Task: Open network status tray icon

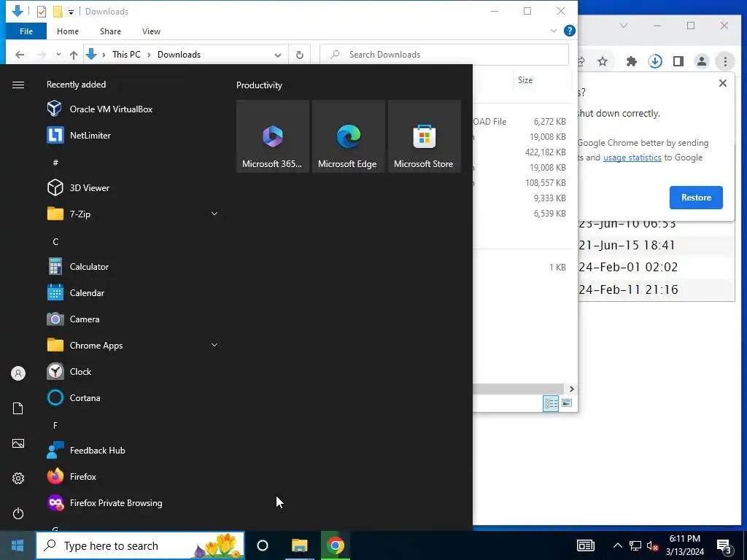Action: pos(635,545)
